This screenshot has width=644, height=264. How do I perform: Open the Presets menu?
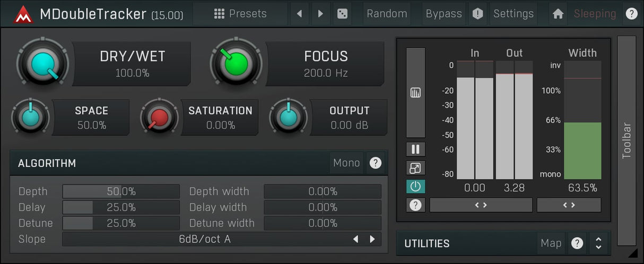click(x=240, y=14)
